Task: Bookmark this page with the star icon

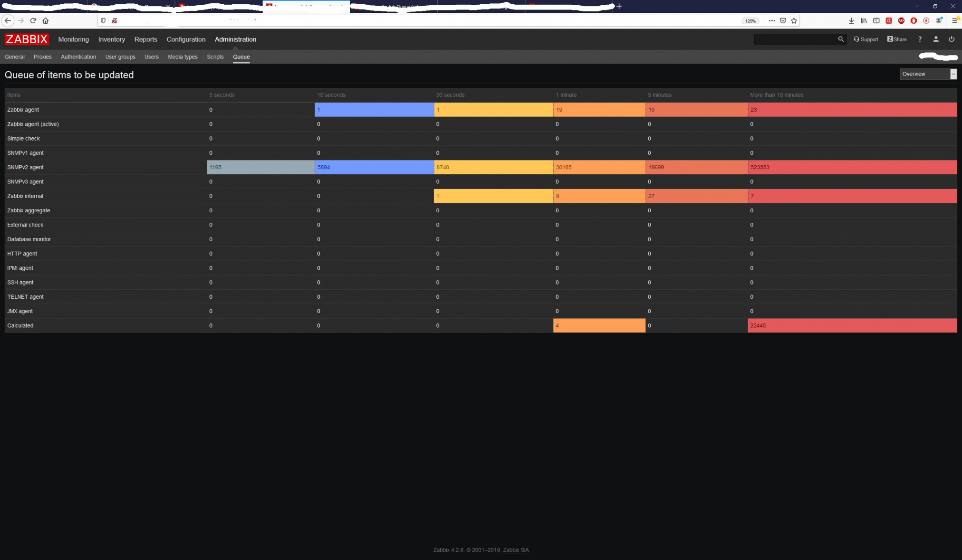Action: click(x=794, y=20)
